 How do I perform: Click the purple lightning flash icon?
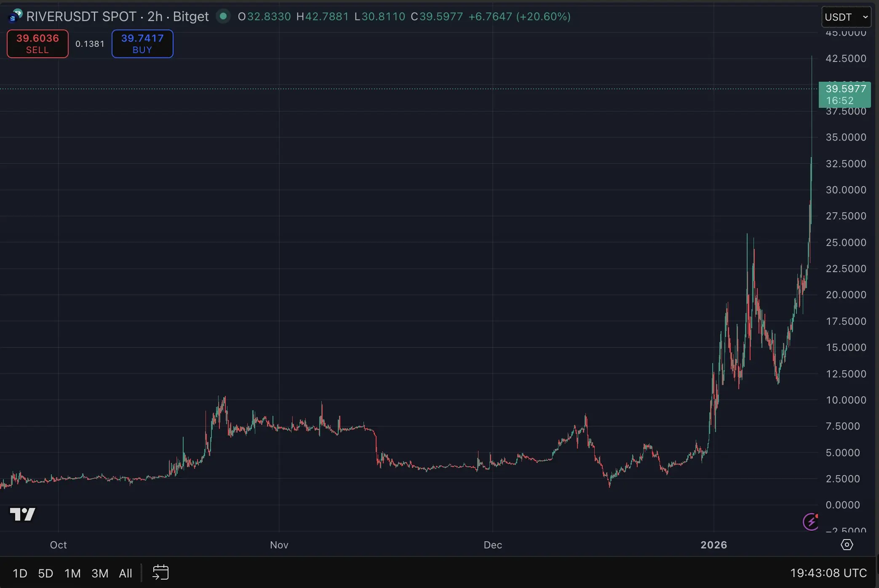(811, 522)
